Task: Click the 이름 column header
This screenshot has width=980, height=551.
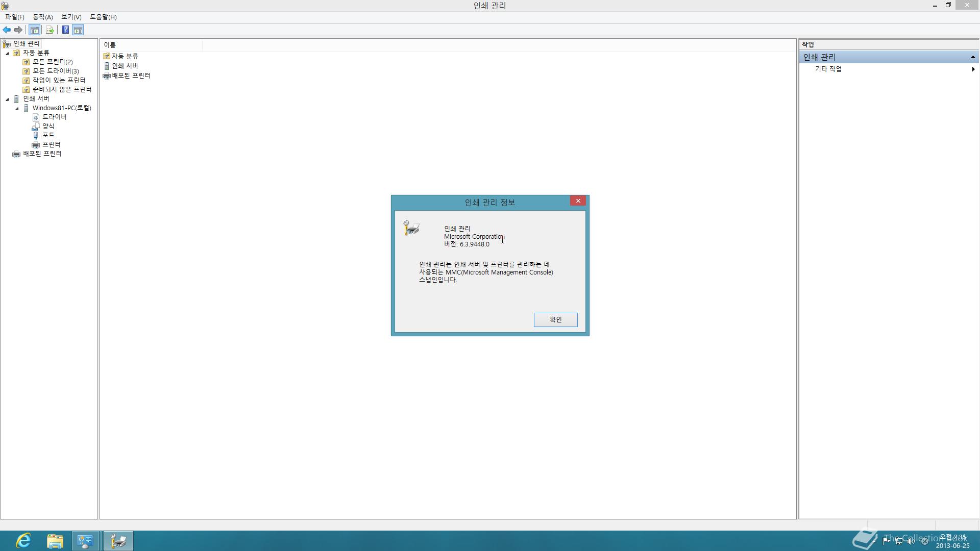Action: [151, 45]
